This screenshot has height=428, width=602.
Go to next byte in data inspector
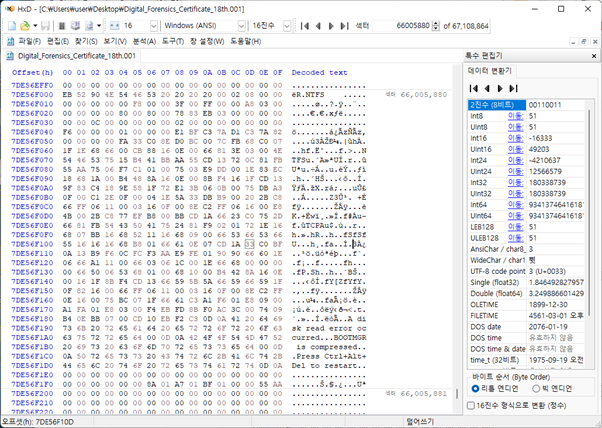point(500,88)
